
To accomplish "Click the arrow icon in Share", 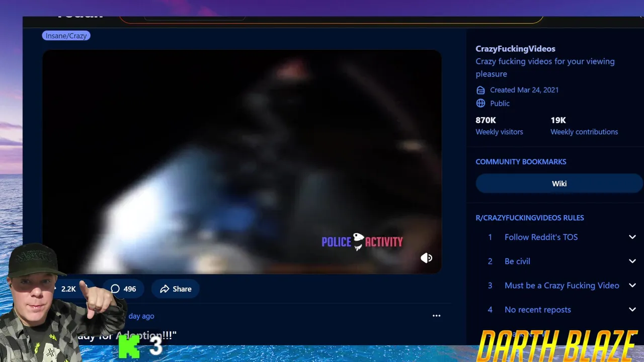I will pos(165,289).
